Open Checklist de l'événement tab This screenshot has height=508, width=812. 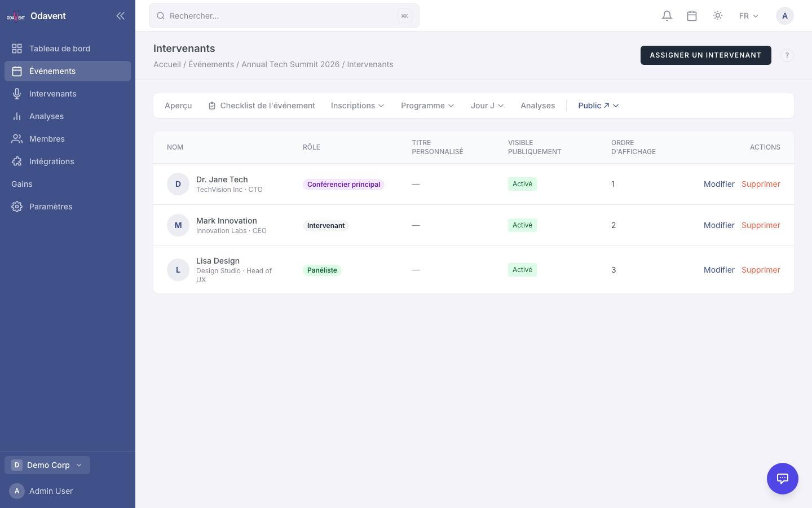[x=262, y=106]
